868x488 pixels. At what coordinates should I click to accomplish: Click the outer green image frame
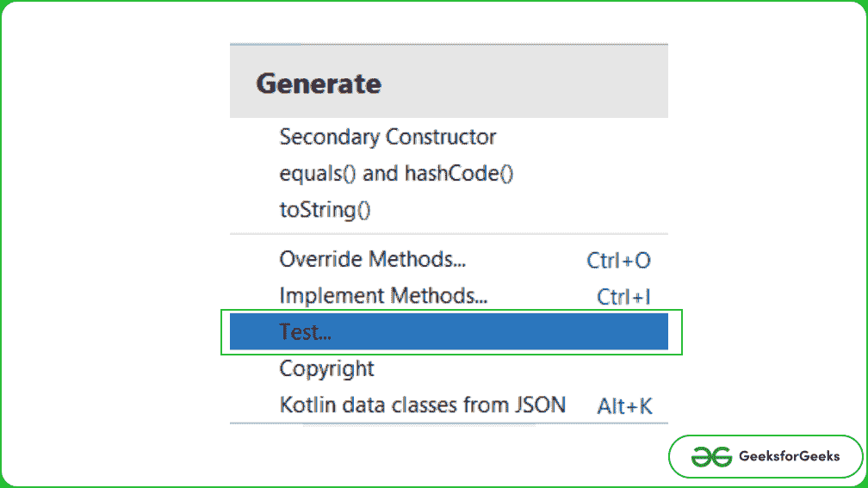434,2
